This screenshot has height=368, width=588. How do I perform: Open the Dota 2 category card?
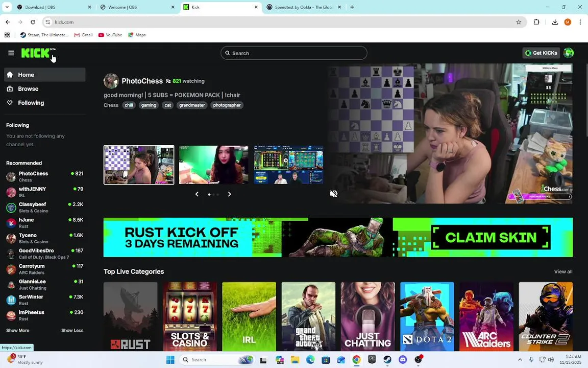[x=427, y=316]
